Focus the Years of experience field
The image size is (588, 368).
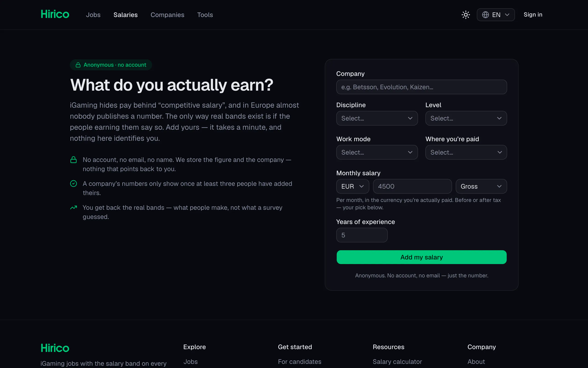coord(362,235)
